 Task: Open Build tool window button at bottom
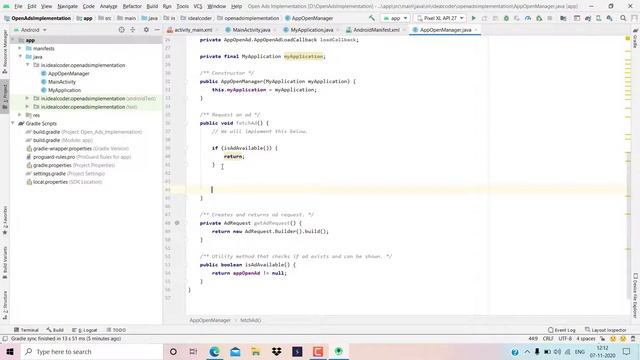55,330
